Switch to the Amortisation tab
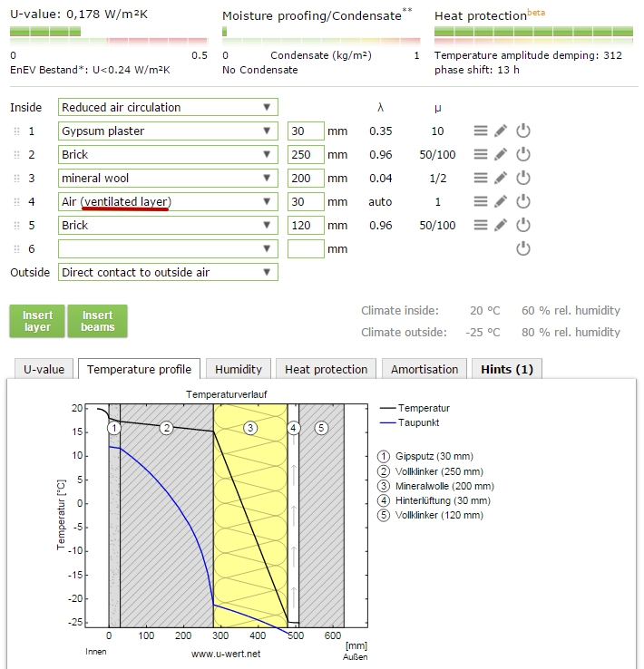The height and width of the screenshot is (669, 644). click(x=424, y=369)
